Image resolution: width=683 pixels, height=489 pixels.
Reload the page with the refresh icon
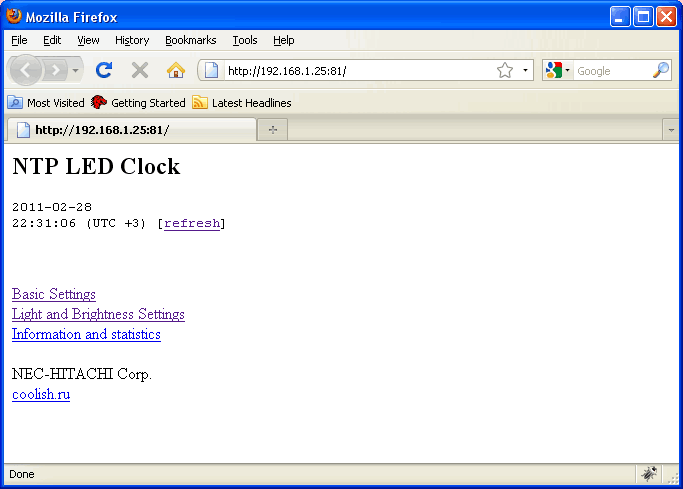(103, 70)
